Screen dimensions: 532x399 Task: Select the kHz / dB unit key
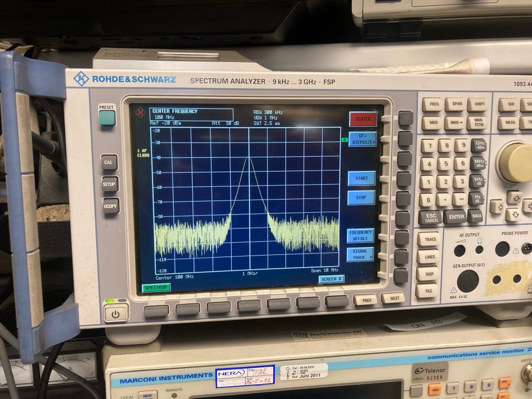477,181
